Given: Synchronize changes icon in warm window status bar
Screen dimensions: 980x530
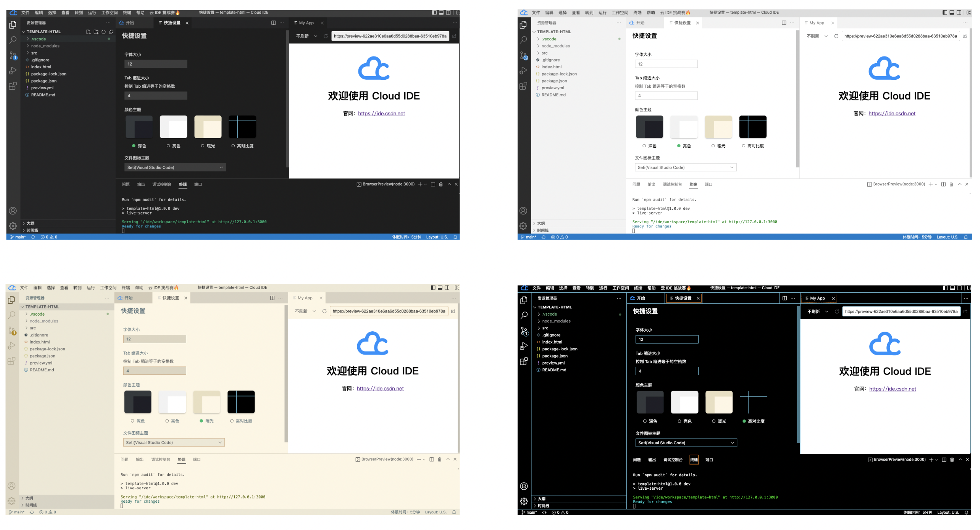Looking at the screenshot, I should tap(32, 512).
